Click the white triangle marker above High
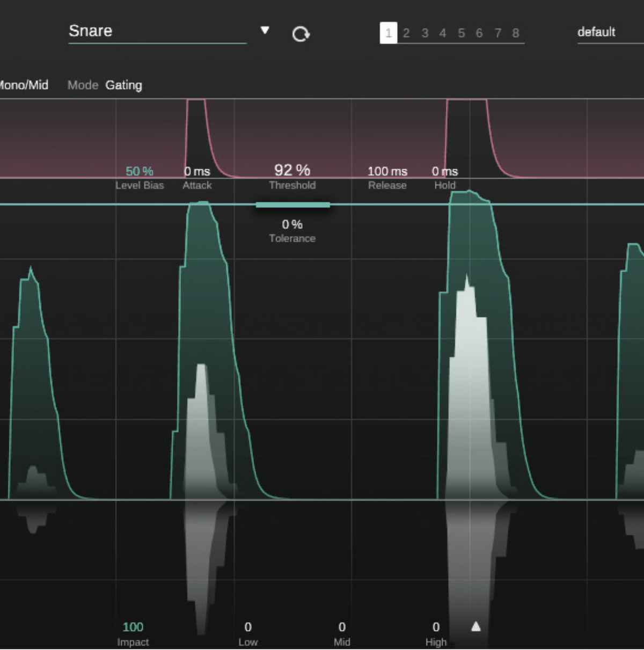This screenshot has height=650, width=644. [475, 626]
